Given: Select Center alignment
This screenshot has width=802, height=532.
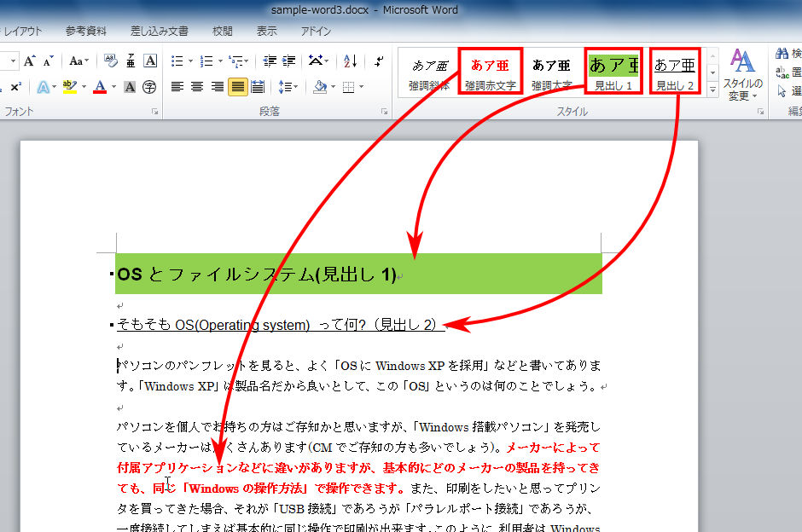Looking at the screenshot, I should point(197,87).
